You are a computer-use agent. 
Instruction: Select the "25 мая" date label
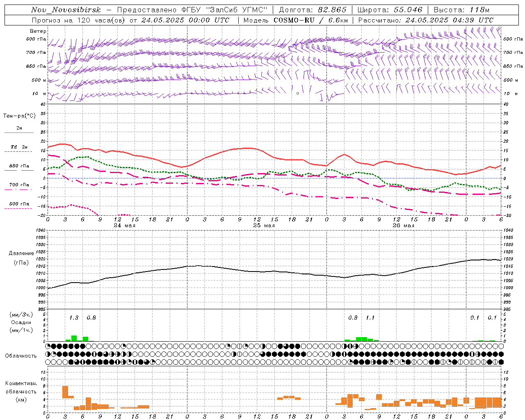pyautogui.click(x=264, y=226)
